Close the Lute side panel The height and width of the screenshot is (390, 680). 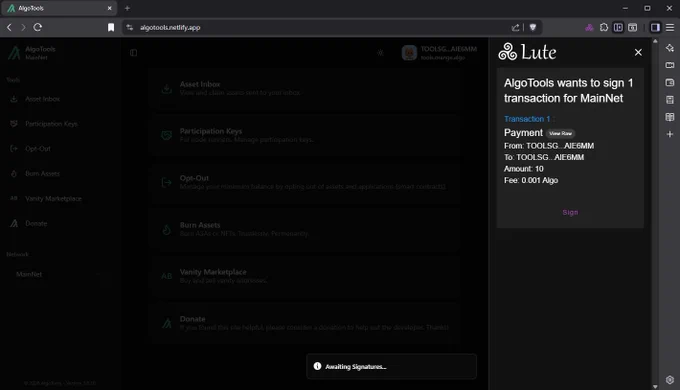pos(638,52)
